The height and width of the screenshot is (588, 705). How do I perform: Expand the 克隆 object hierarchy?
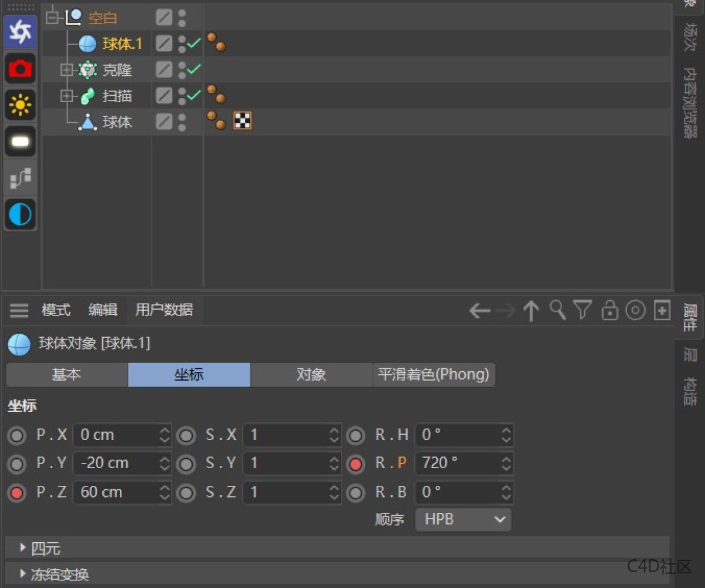pyautogui.click(x=66, y=70)
